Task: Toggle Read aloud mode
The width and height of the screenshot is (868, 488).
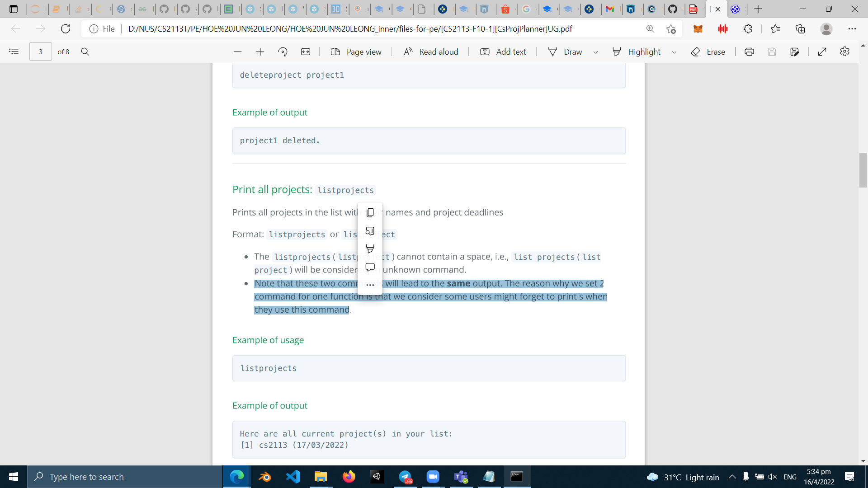Action: pyautogui.click(x=431, y=52)
